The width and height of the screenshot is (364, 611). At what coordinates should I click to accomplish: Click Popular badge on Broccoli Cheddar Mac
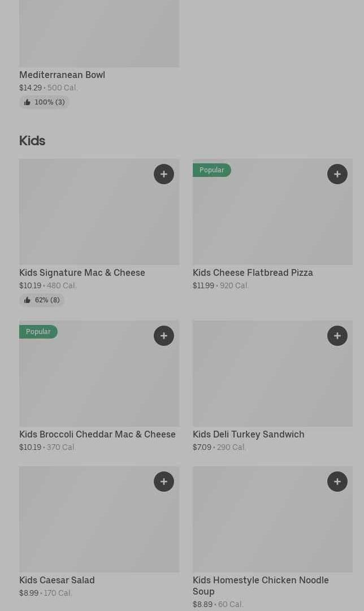pos(38,332)
